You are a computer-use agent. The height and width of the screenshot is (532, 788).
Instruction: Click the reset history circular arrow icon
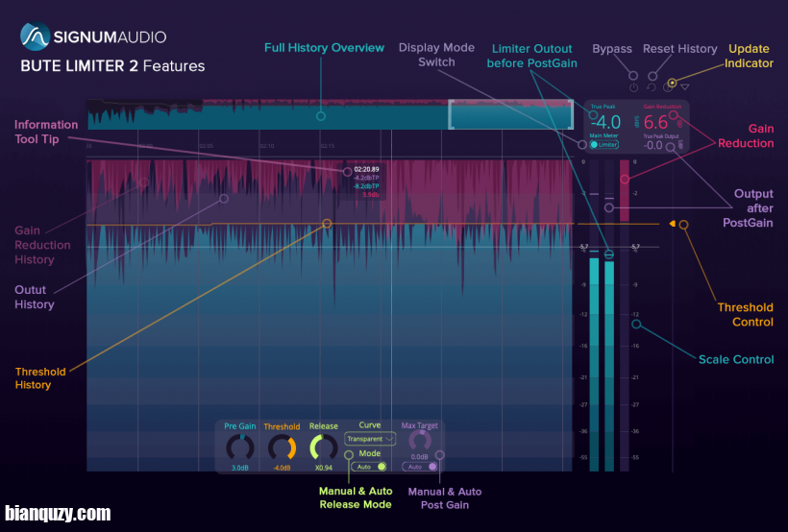click(x=651, y=87)
